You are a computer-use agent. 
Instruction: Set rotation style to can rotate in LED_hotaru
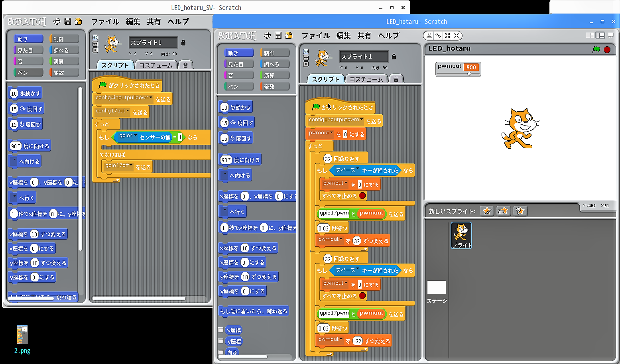point(306,51)
